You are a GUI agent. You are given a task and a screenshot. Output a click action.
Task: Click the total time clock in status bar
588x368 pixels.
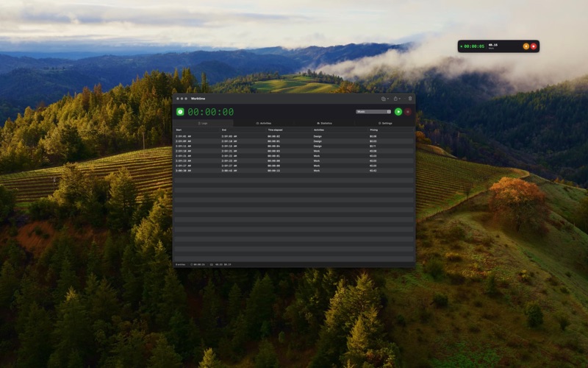point(198,264)
